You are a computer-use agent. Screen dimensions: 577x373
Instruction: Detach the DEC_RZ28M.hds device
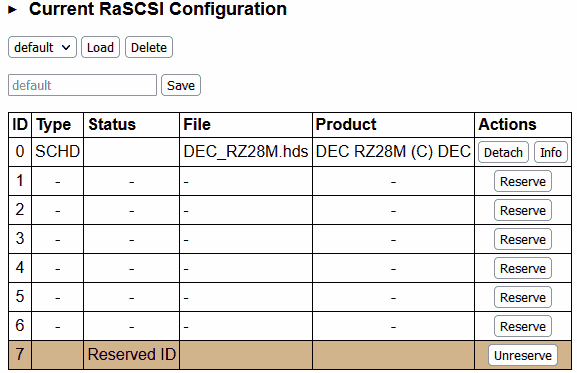(x=503, y=152)
